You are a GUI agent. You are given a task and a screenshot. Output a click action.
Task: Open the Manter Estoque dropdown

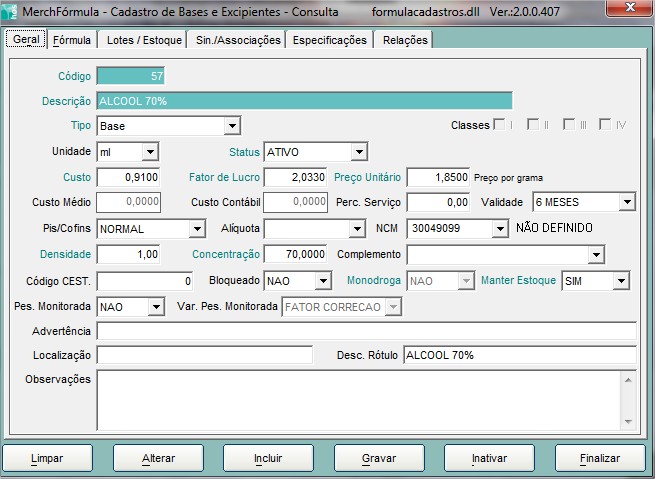622,281
